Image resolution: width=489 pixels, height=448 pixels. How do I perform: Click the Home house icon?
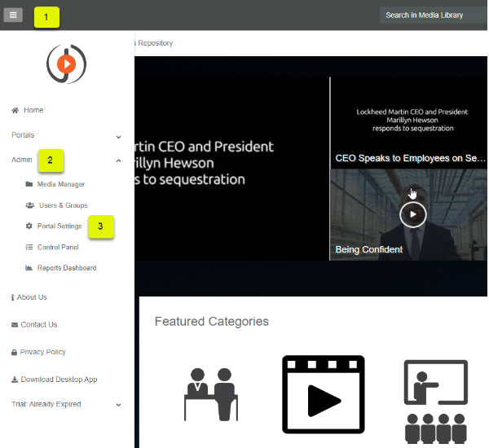click(x=15, y=110)
